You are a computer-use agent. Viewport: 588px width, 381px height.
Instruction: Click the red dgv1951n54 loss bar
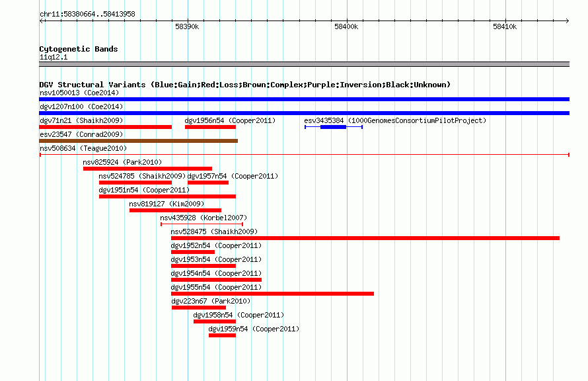coord(167,196)
